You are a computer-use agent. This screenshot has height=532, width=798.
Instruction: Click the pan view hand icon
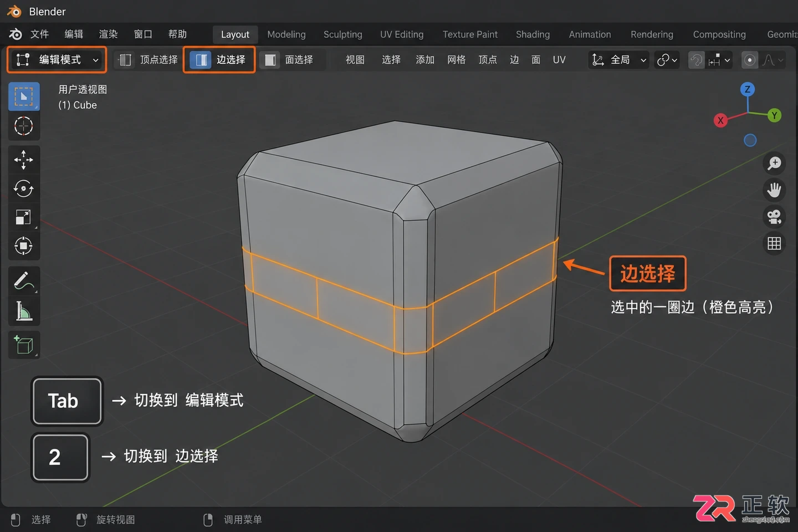point(774,190)
